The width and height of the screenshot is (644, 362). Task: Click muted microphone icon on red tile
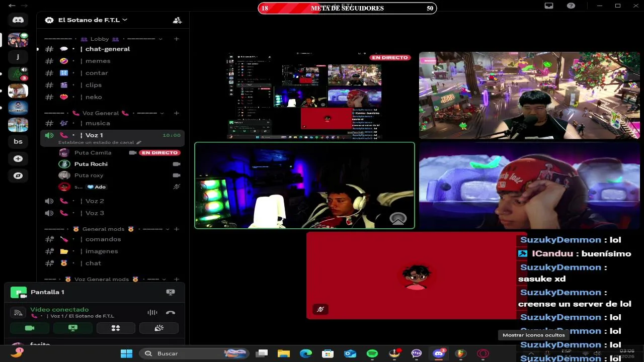[x=320, y=309]
